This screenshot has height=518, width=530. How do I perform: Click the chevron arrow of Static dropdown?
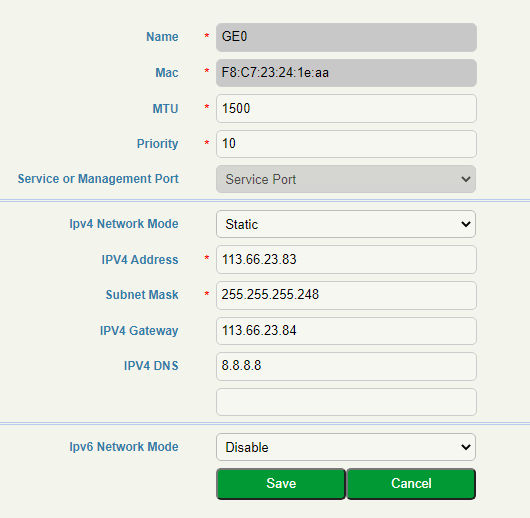(x=466, y=224)
